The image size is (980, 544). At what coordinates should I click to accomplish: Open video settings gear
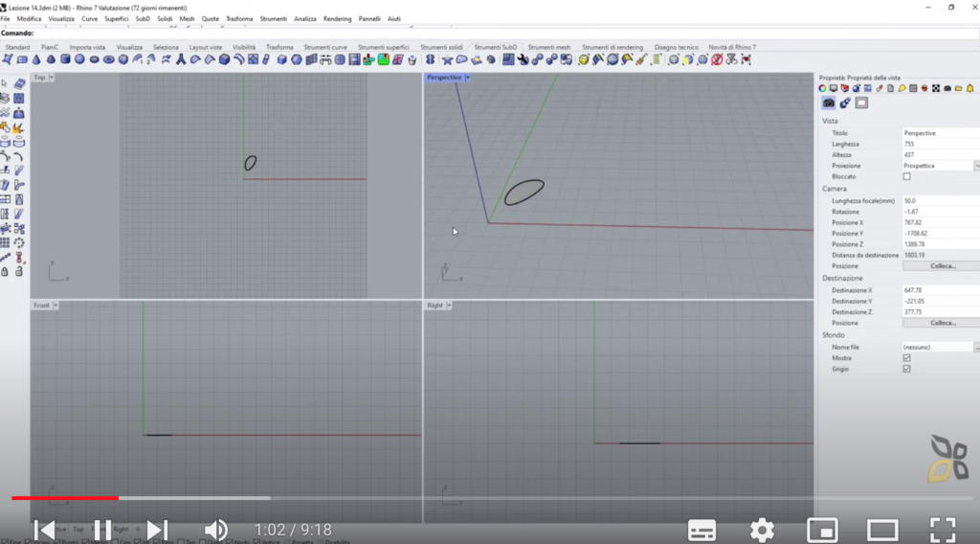[762, 531]
